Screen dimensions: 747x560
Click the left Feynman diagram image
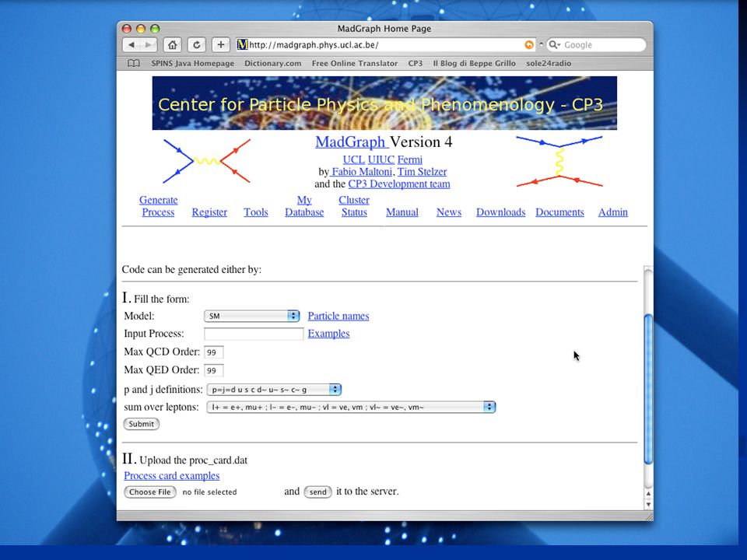click(x=206, y=161)
